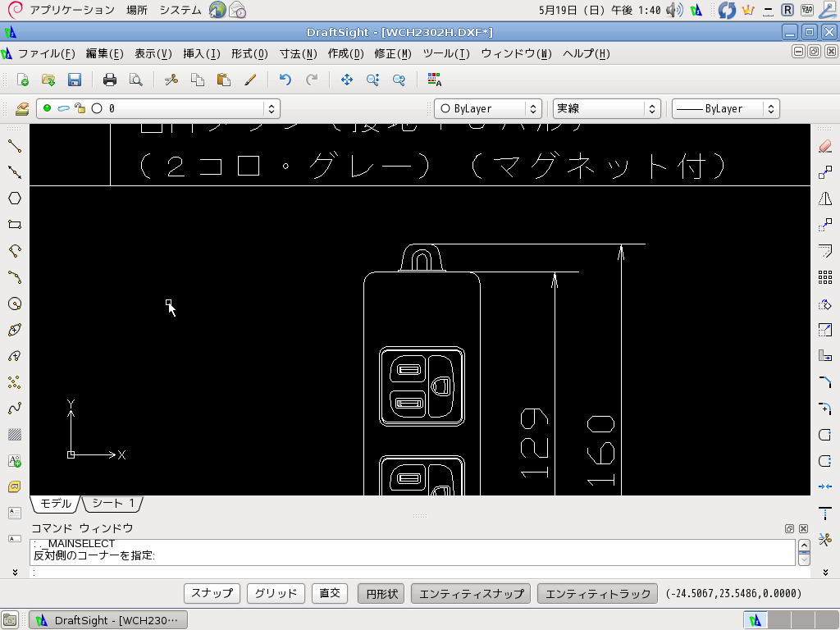840x630 pixels.
Task: Toggle the スナップ snap mode
Action: tap(212, 594)
